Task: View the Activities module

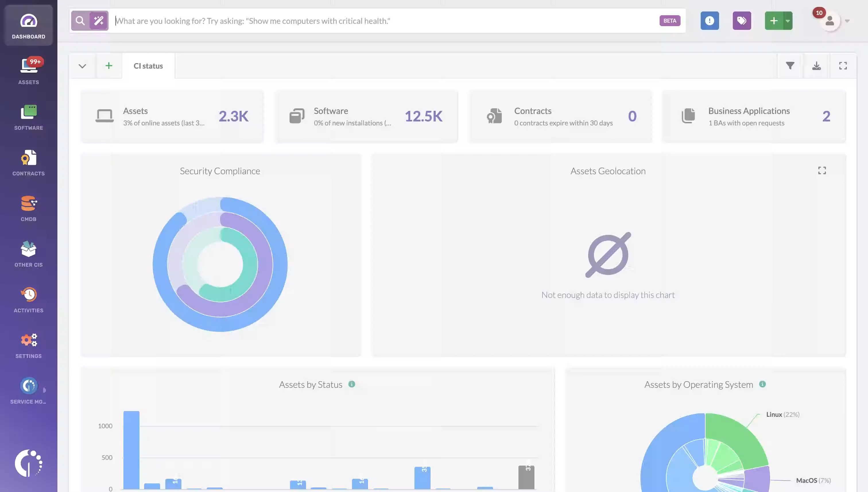Action: coord(28,299)
